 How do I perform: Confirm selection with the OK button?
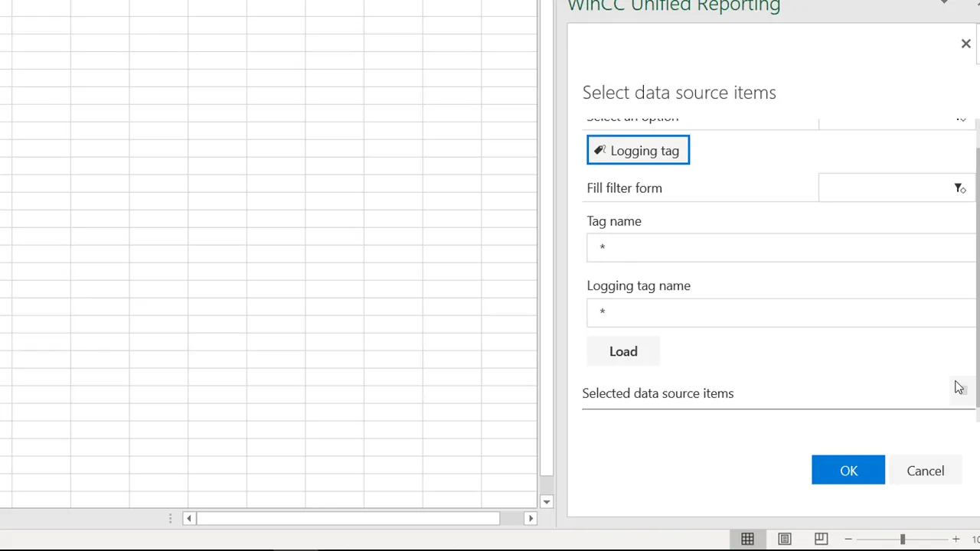[x=848, y=471]
